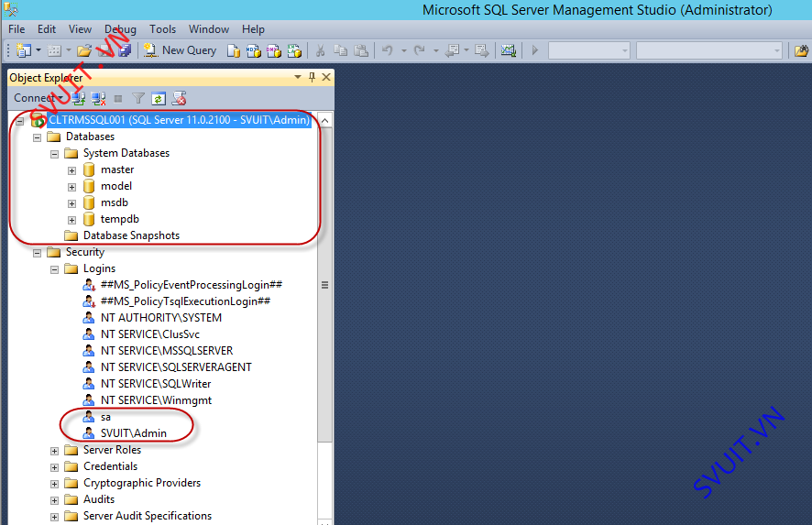Click the Analysis Services DMX Query icon
The height and width of the screenshot is (525, 812).
click(x=273, y=50)
